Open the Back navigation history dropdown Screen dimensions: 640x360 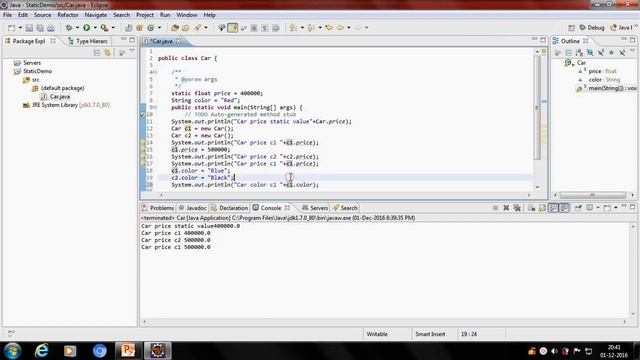348,28
